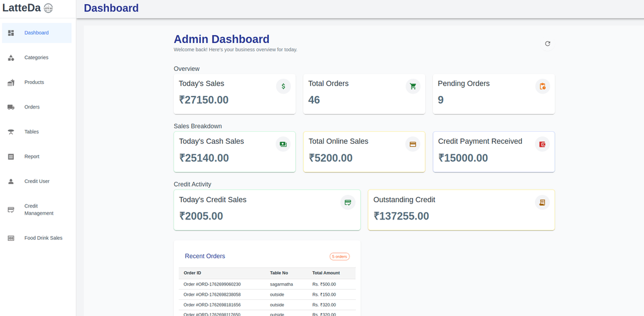The image size is (644, 316).
Task: Click the cash icon on Today's Cash Sales
Action: (283, 144)
